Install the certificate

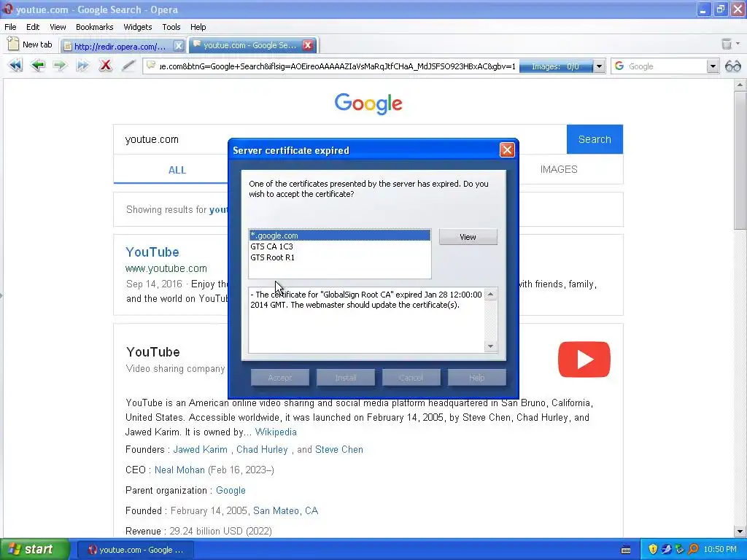pyautogui.click(x=345, y=378)
